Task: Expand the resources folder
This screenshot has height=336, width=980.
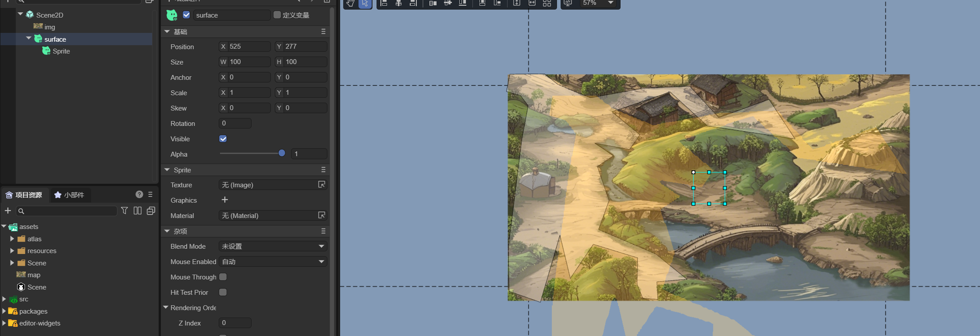Action: (12, 251)
